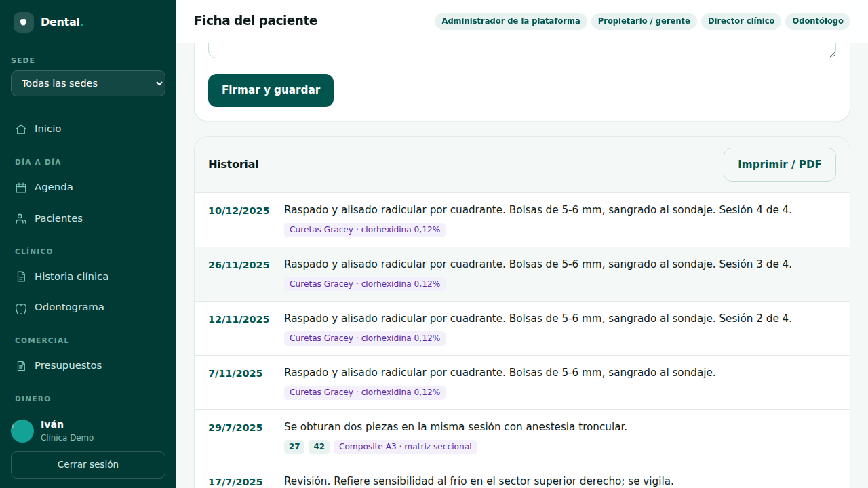Click the Historia clínica document icon

tap(21, 277)
